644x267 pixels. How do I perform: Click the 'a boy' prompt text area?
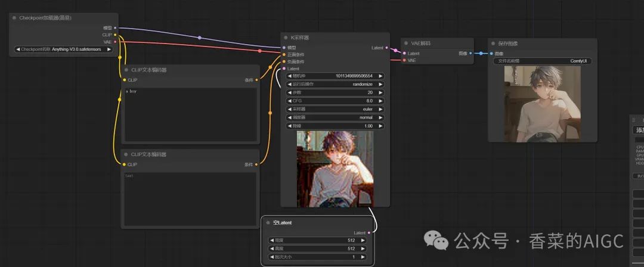click(x=191, y=114)
